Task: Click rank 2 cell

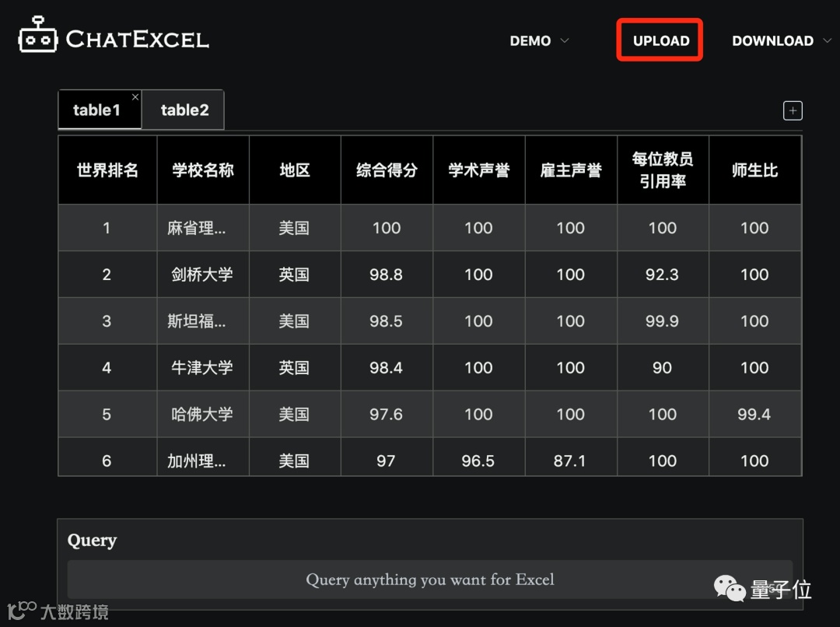Action: [107, 275]
